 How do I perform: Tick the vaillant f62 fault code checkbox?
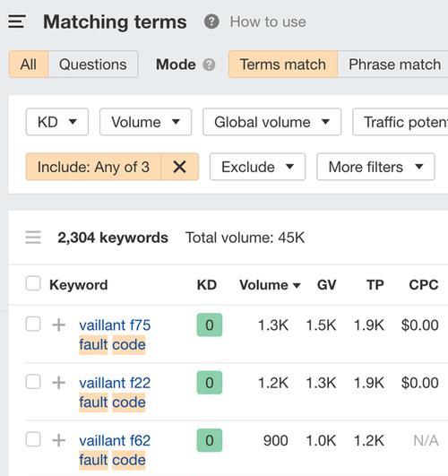(33, 439)
